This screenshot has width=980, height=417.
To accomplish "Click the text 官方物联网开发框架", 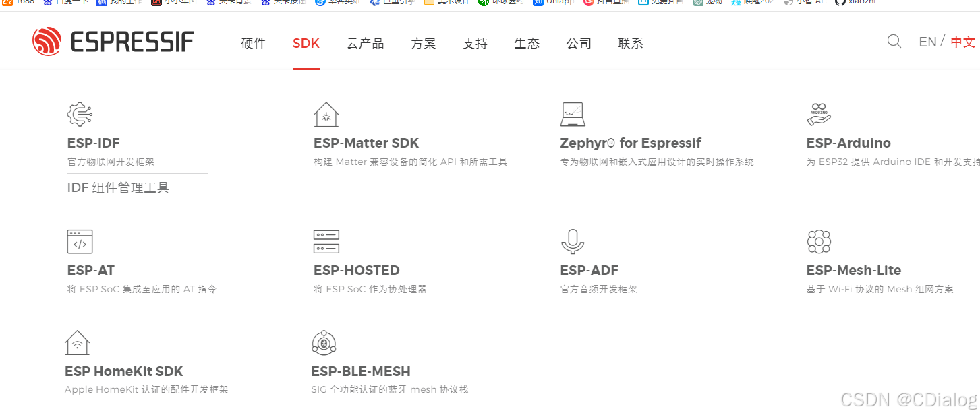I will (111, 162).
